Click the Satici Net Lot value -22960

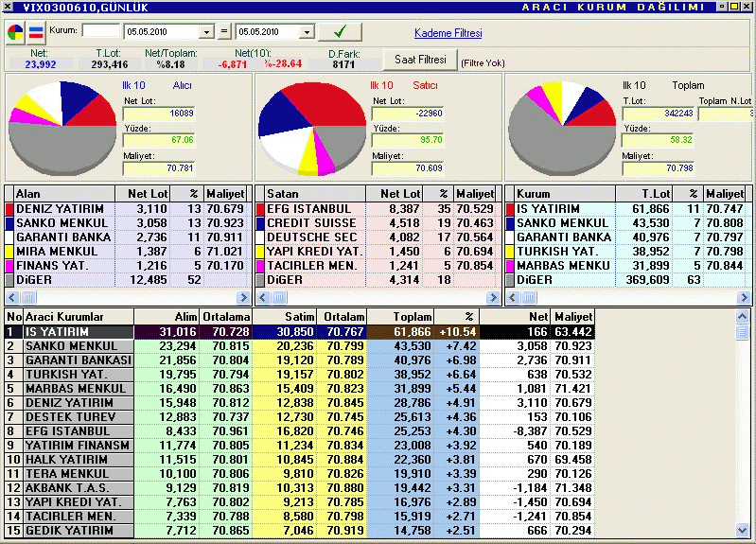tap(408, 114)
